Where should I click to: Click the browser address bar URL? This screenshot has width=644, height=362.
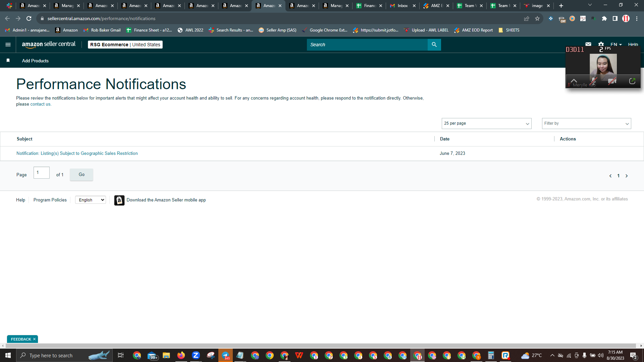(101, 18)
